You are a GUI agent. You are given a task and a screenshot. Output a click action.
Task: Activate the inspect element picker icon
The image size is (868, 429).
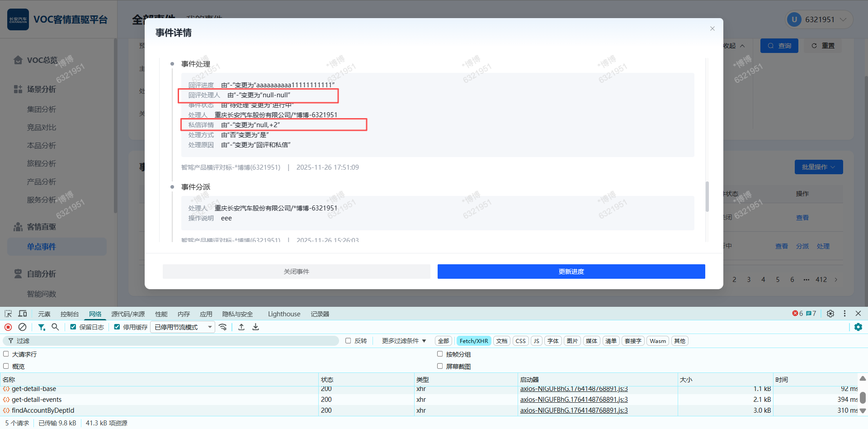point(8,314)
